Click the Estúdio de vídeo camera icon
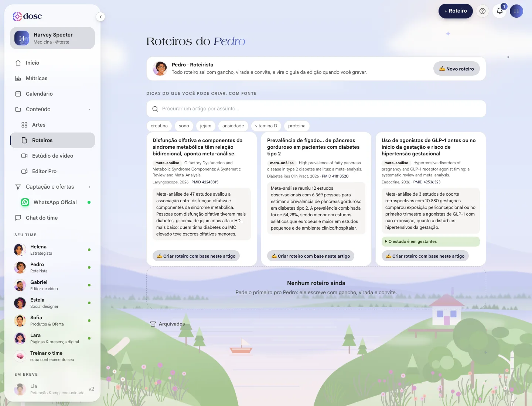Screen dimensions: 532x406 pyautogui.click(x=24, y=156)
